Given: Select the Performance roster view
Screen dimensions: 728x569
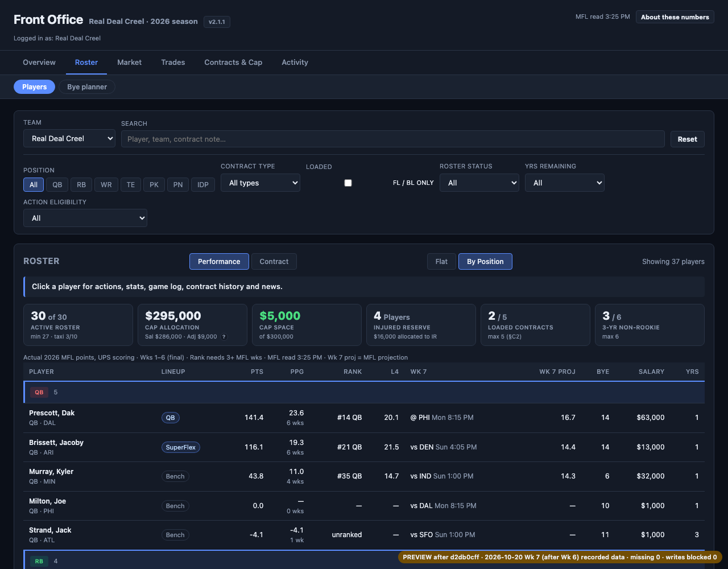Looking at the screenshot, I should point(219,262).
